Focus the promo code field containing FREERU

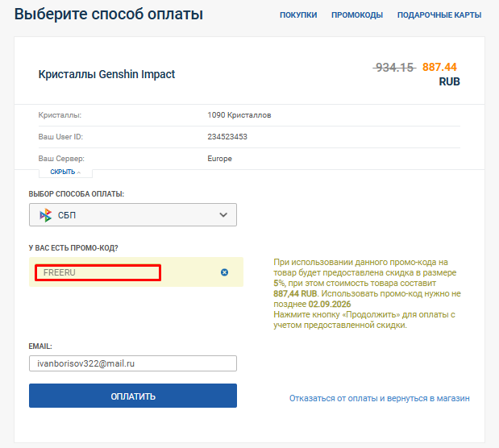tap(98, 272)
